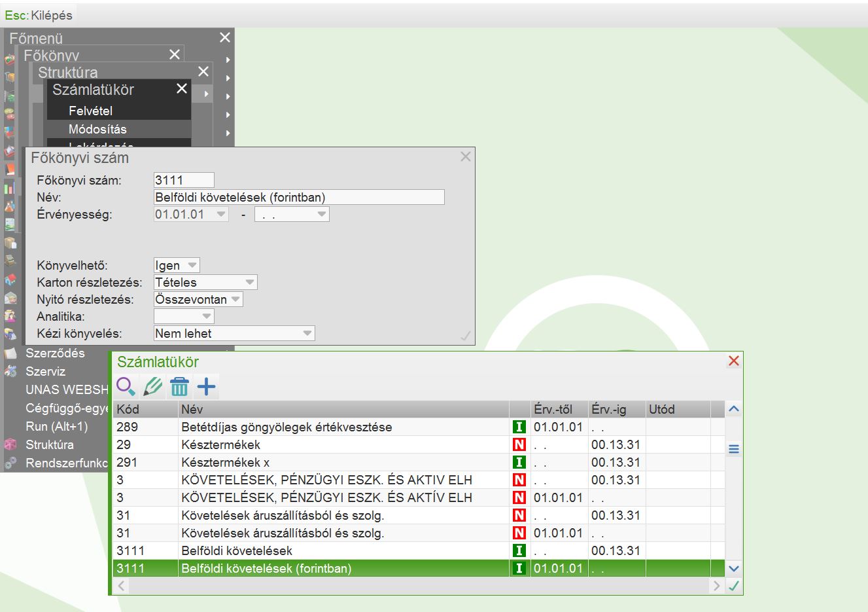Click the blue plus add icon
The height and width of the screenshot is (612, 868).
tap(206, 386)
